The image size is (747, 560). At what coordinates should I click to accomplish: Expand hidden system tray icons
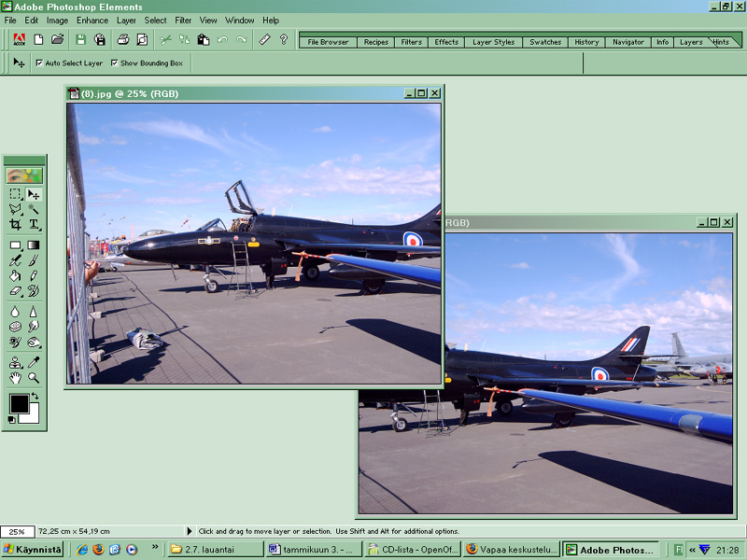[x=692, y=550]
